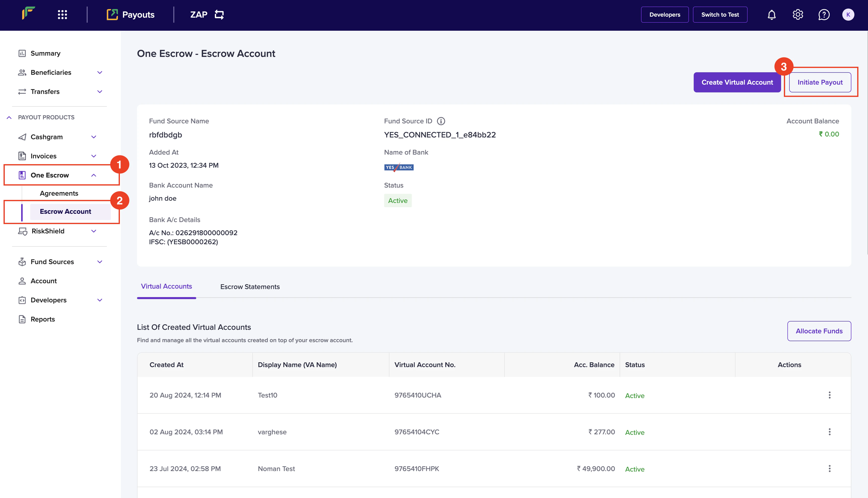Open user profile avatar K
Screen dimensions: 868x498
tap(848, 15)
